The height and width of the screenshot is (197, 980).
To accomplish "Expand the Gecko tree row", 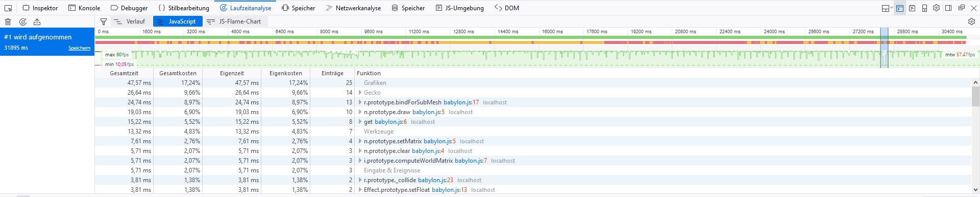I will click(360, 93).
